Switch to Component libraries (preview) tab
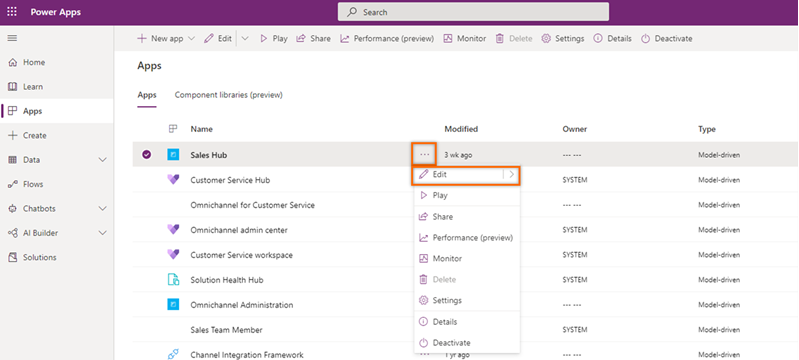 point(228,95)
